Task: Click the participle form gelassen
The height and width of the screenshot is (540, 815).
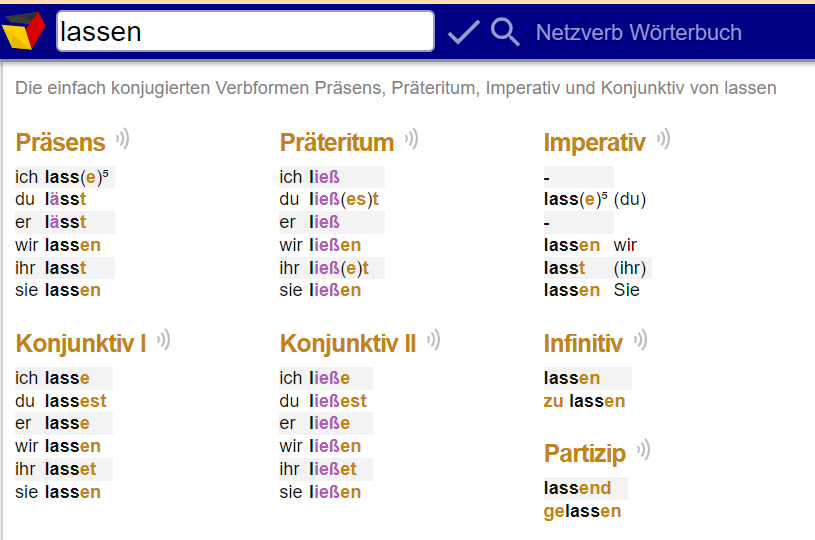Action: coord(582,511)
